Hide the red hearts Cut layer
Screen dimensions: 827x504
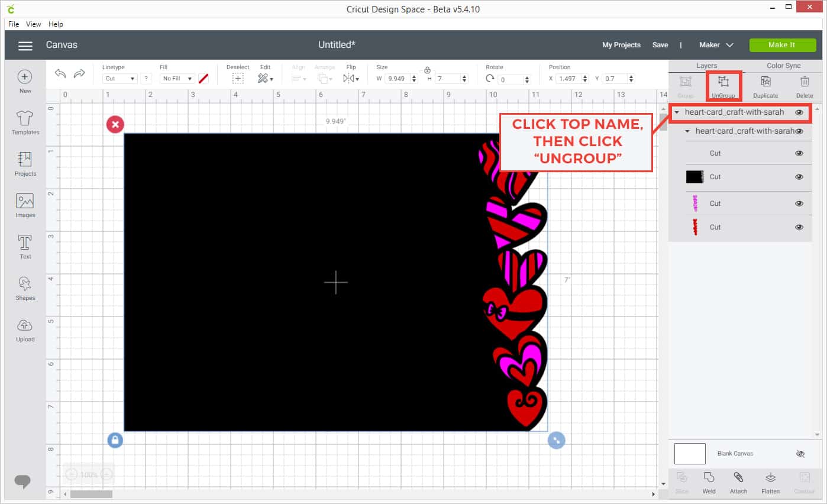799,227
